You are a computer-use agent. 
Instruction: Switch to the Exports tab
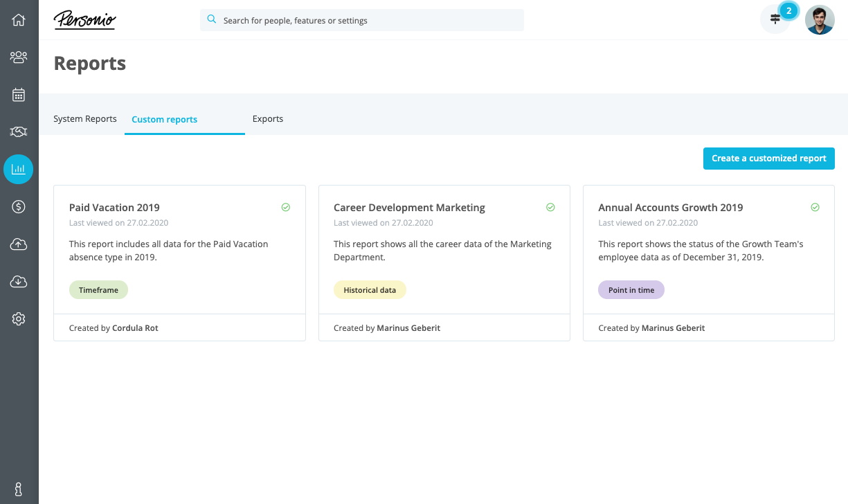[x=268, y=119]
